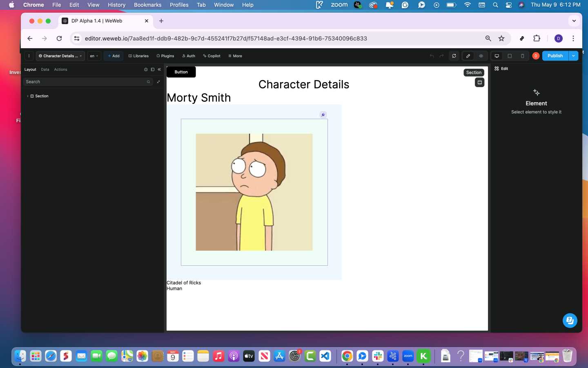This screenshot has width=588, height=368.
Task: Open the More menu
Action: point(235,56)
